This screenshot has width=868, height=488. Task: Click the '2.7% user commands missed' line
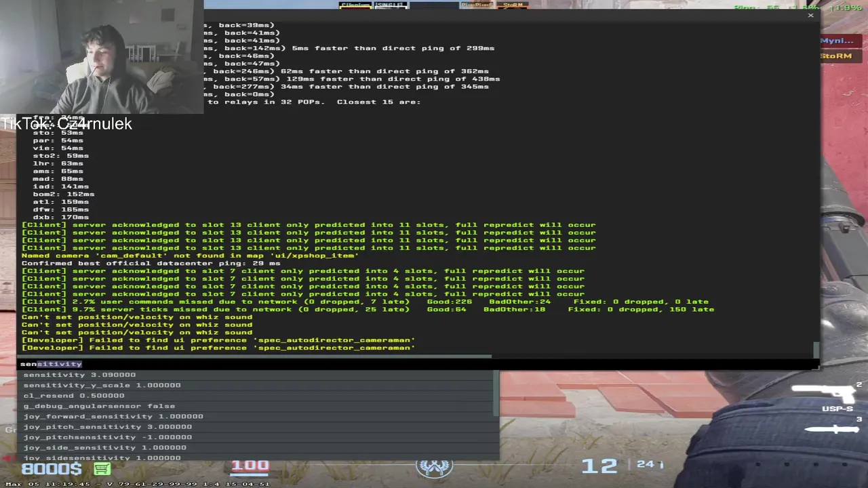pyautogui.click(x=365, y=302)
